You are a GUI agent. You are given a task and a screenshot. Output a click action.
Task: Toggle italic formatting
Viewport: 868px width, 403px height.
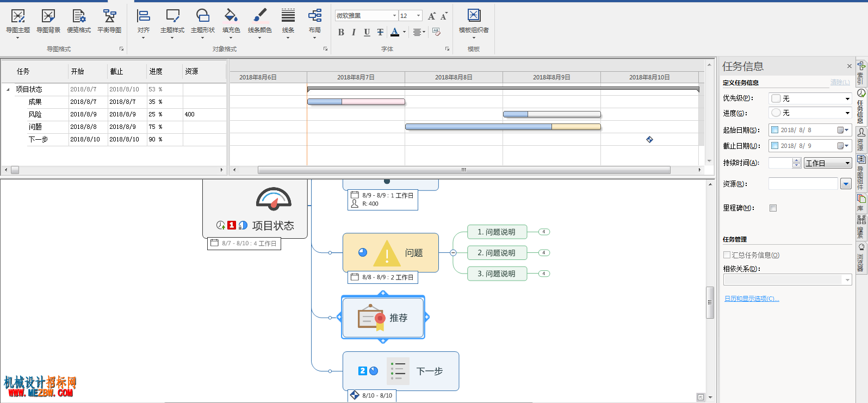354,32
